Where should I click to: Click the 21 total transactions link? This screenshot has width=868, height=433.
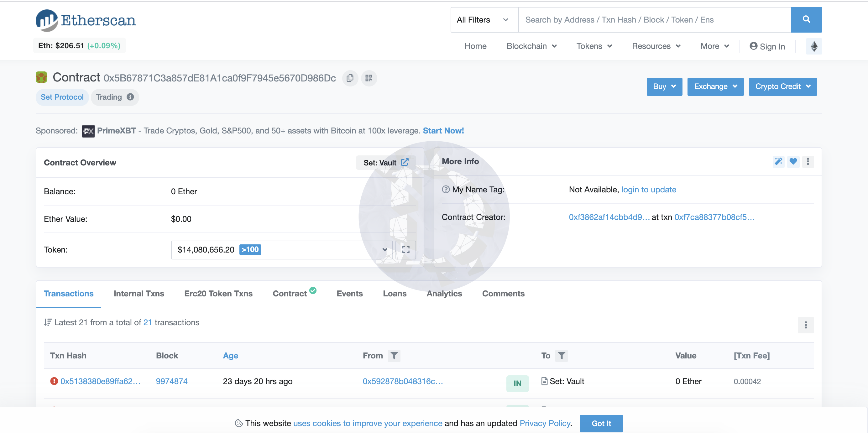tap(148, 322)
